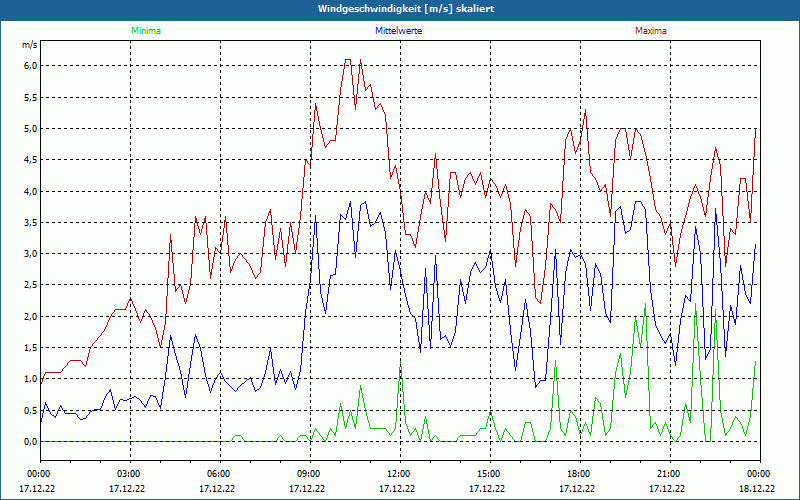Click the 18:00 time axis label
The height and width of the screenshot is (500, 800).
[x=577, y=474]
